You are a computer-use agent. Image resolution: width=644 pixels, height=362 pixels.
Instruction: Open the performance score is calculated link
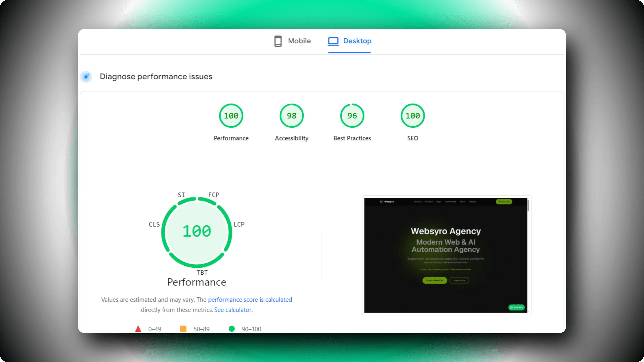(x=250, y=300)
